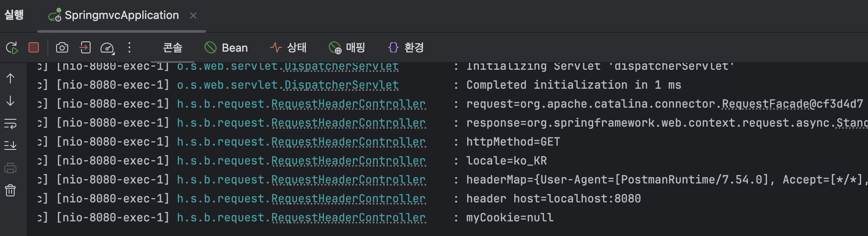Screen dimensions: 868x236
Task: Stop the running application with the red square
Action: 34,47
